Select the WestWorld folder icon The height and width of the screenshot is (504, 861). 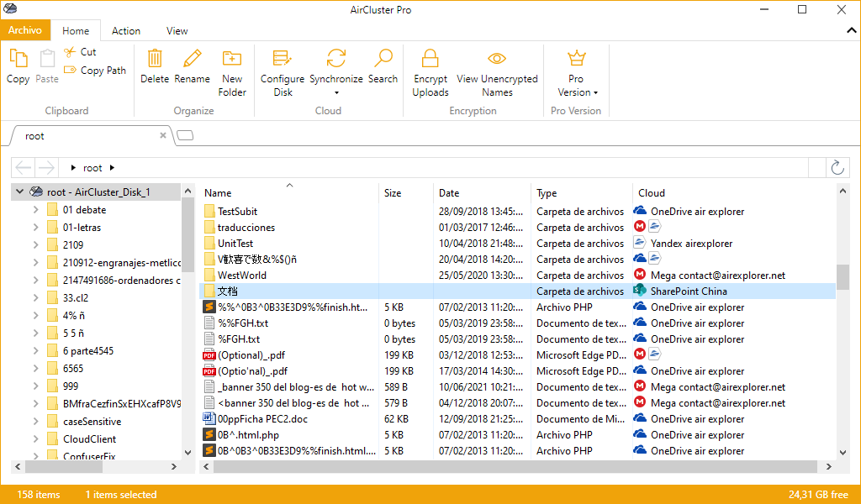coord(209,275)
